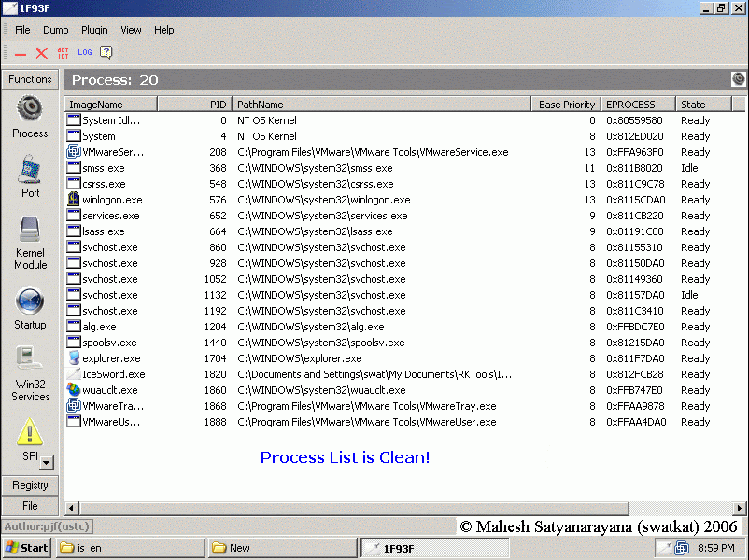The height and width of the screenshot is (560, 749).
Task: Select the csrss.exe row name
Action: 104,184
